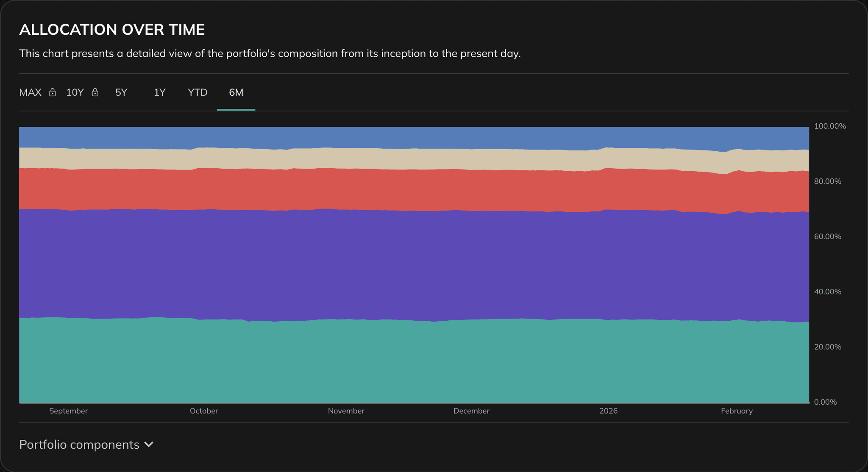Select the YTD tab
The image size is (868, 472).
197,92
